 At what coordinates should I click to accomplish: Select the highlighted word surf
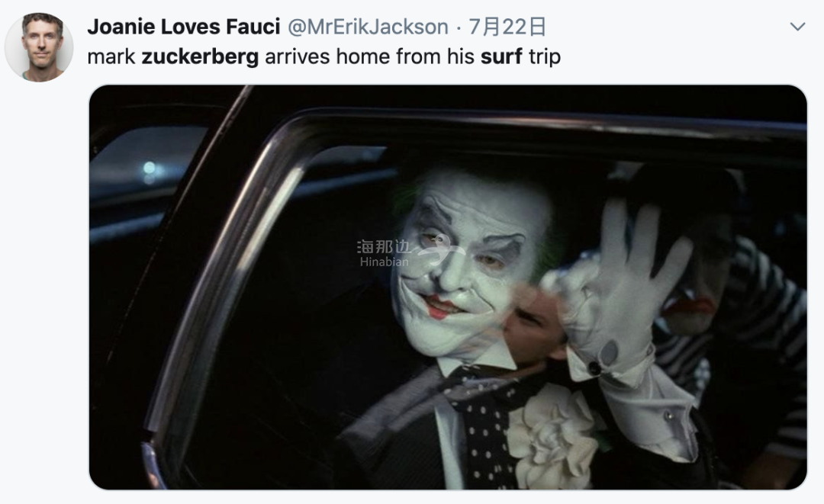tap(501, 56)
